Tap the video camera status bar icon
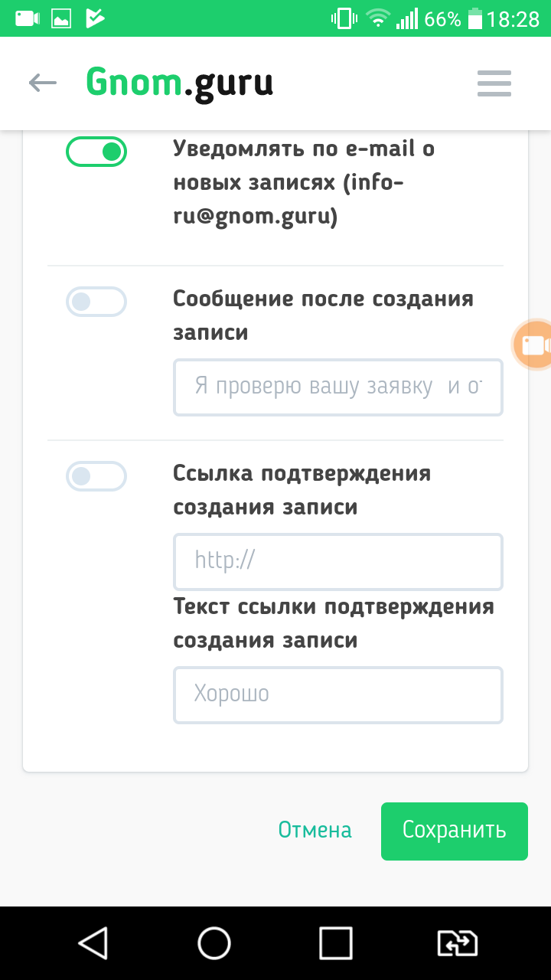This screenshot has height=980, width=551. coord(26,18)
